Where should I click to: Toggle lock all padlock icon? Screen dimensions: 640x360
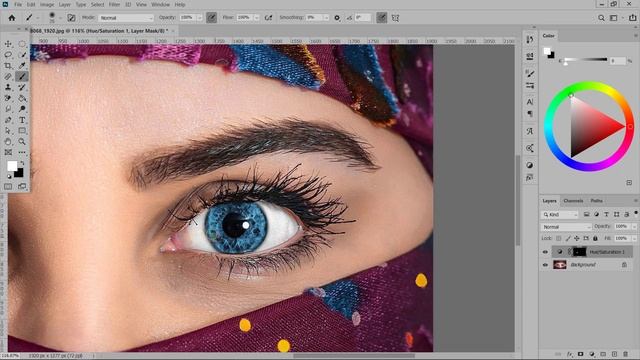595,238
